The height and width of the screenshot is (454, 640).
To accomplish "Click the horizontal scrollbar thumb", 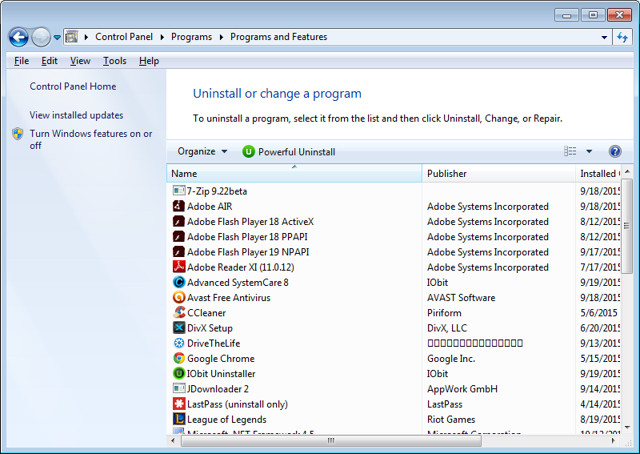I will [331, 440].
